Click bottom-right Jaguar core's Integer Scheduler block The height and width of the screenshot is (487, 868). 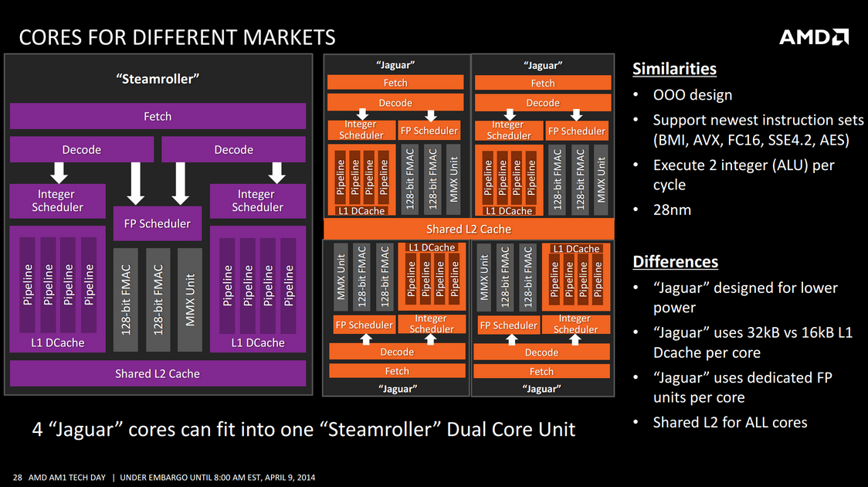pos(575,324)
